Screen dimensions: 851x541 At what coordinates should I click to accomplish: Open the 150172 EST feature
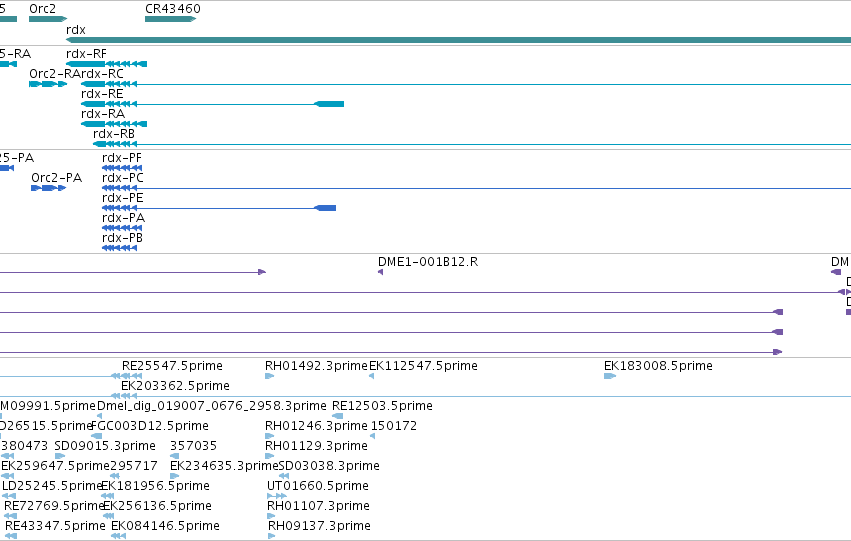tap(394, 427)
